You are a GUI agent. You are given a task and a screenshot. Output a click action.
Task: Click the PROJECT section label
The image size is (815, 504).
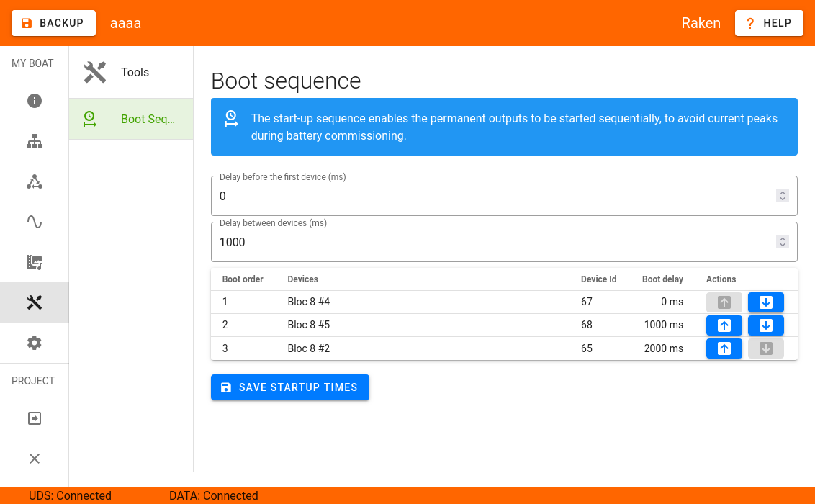33,381
